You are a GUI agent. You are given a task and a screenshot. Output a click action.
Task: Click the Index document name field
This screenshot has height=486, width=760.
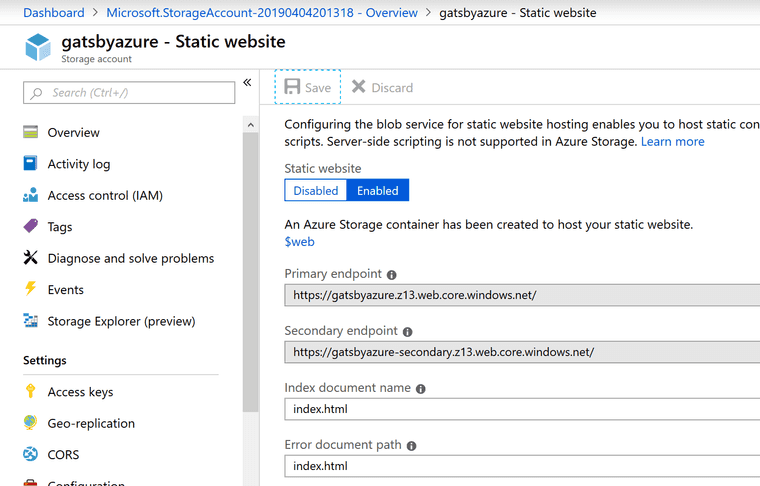point(520,409)
